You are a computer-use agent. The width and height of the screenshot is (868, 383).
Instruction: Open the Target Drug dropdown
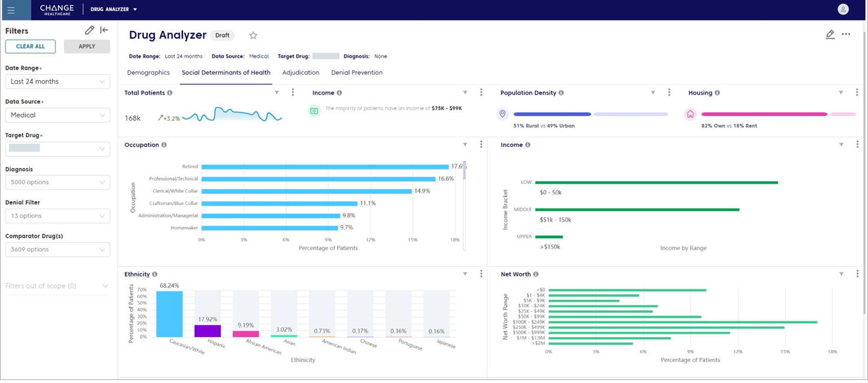point(58,149)
